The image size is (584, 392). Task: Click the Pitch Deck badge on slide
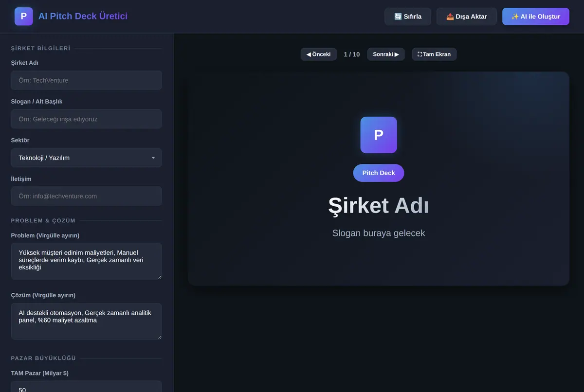click(x=379, y=173)
